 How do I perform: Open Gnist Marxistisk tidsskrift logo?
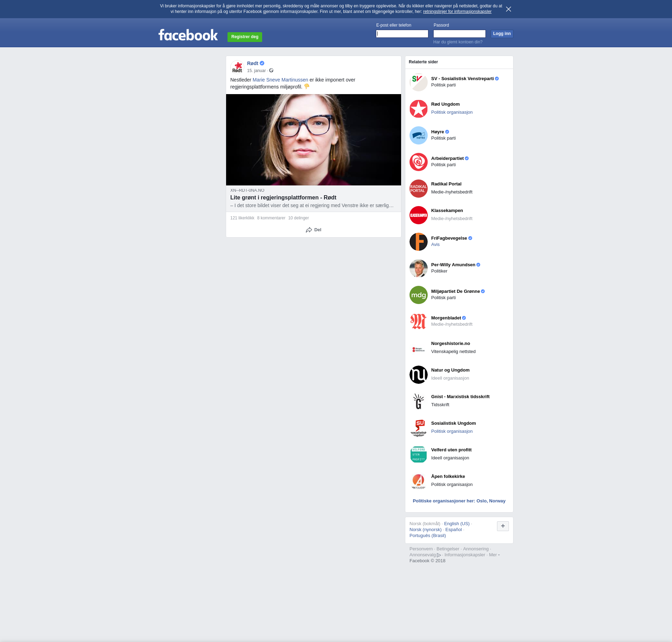click(419, 401)
